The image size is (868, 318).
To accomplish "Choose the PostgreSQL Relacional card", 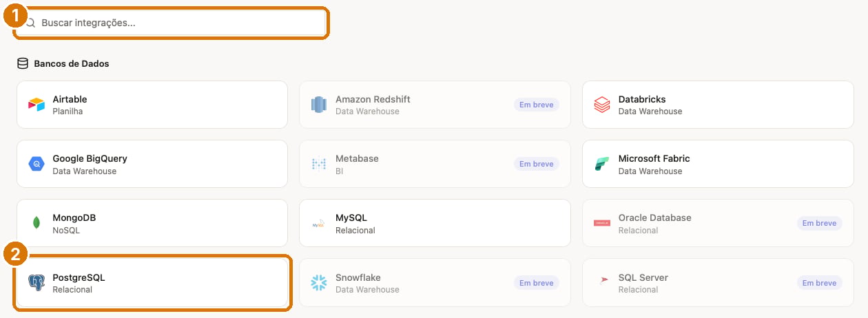I will [x=152, y=283].
